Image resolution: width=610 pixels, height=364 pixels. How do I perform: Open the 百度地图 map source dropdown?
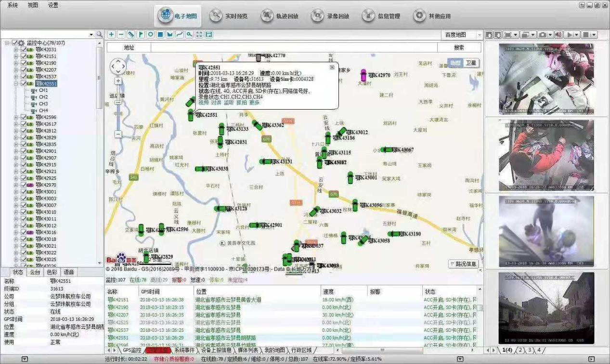(461, 35)
